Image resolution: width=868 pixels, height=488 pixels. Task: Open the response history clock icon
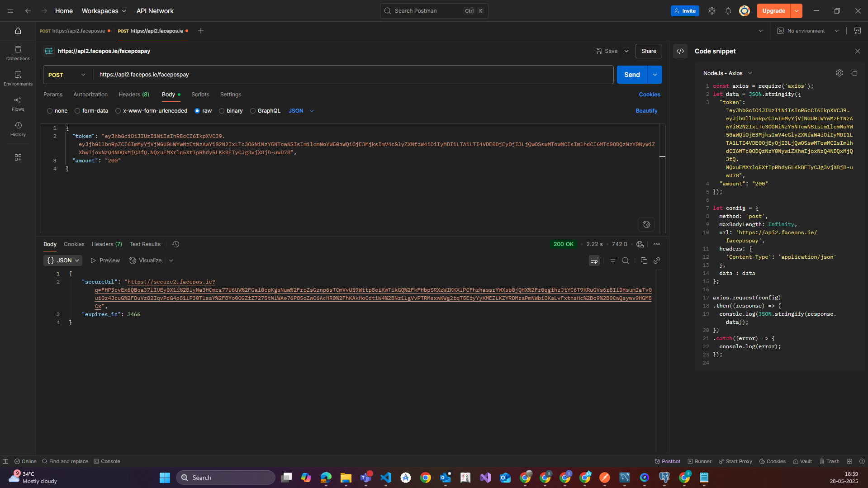point(176,244)
